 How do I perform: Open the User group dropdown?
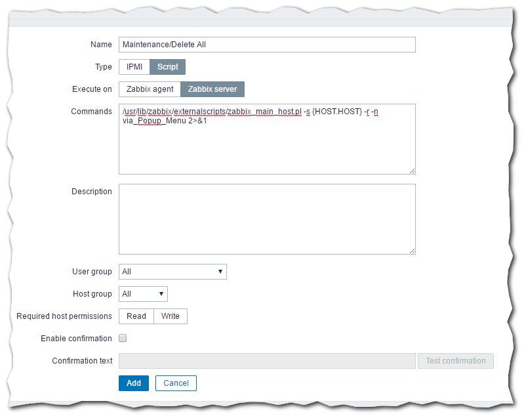pyautogui.click(x=172, y=272)
